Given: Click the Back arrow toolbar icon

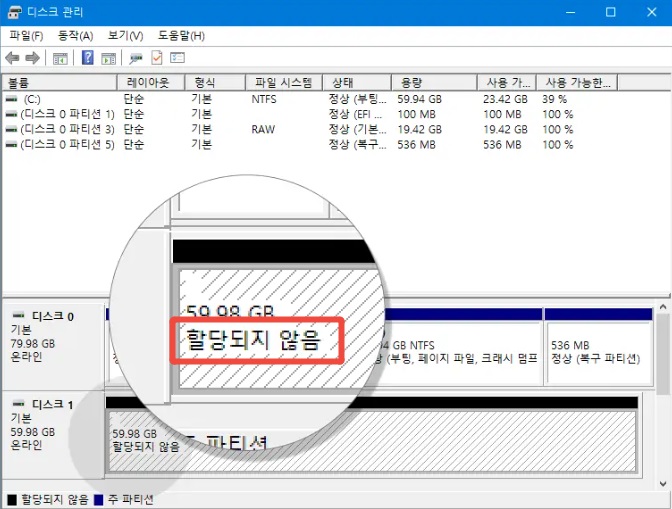Looking at the screenshot, I should point(12,57).
